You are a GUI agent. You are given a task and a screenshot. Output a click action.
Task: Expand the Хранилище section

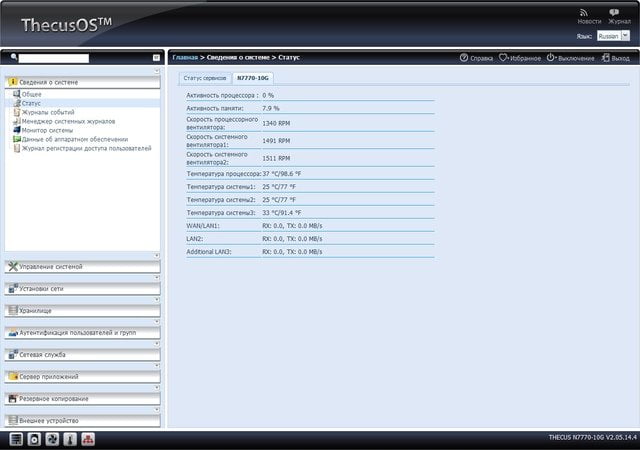click(82, 311)
